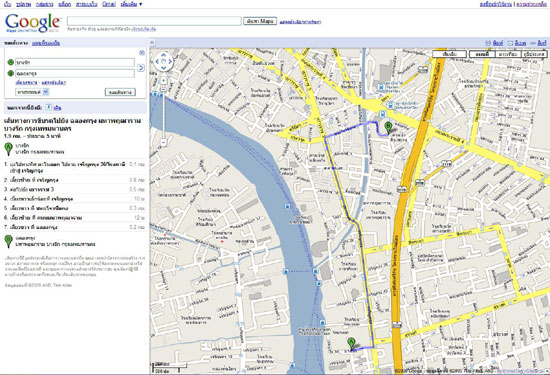550x375 pixels.
Task: Focus the main search input field
Action: pyautogui.click(x=154, y=21)
